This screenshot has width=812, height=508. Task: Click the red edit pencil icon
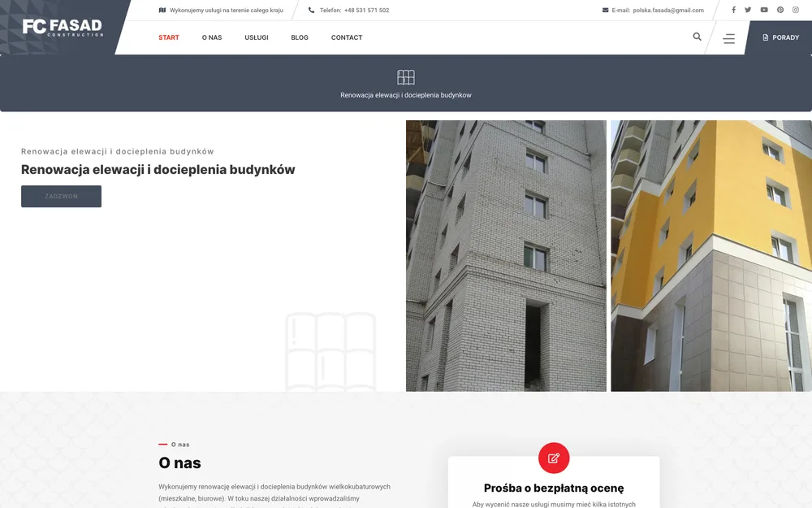(554, 458)
